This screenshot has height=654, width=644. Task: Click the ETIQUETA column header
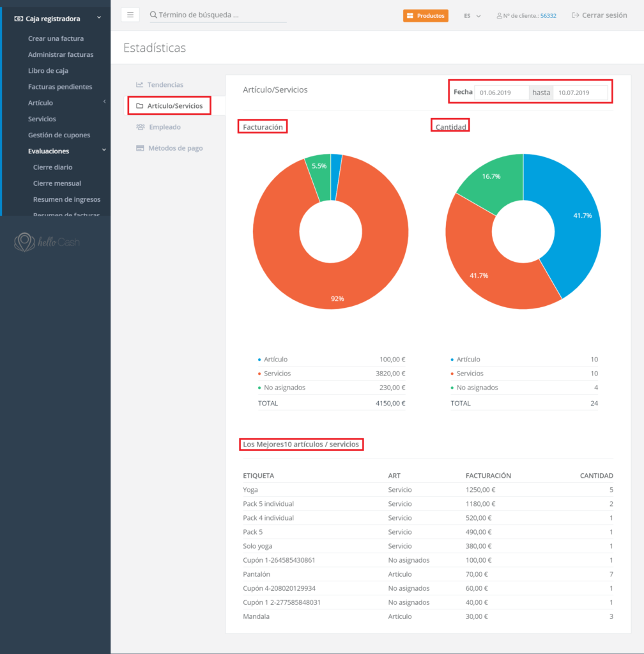click(259, 476)
